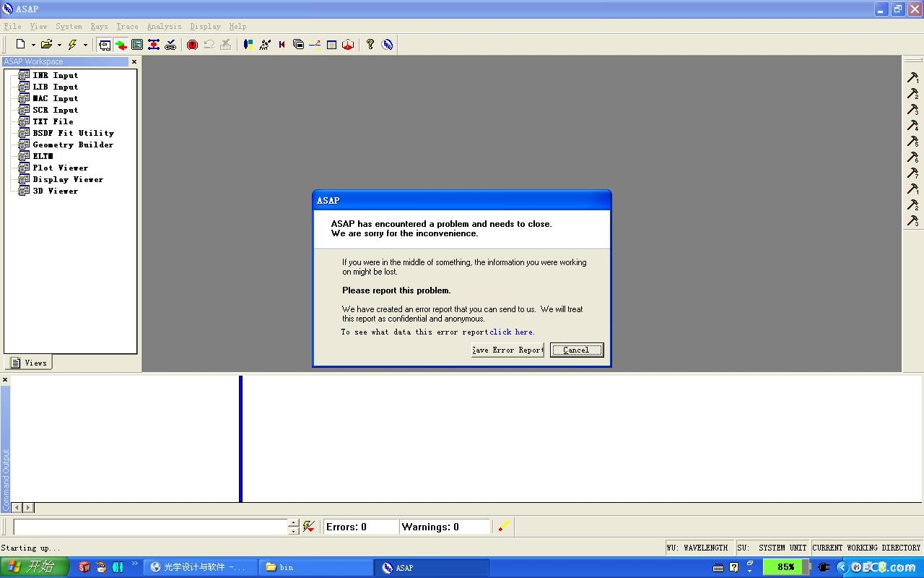The width and height of the screenshot is (924, 578).
Task: Click the yellow question mark help icon
Action: click(x=370, y=45)
